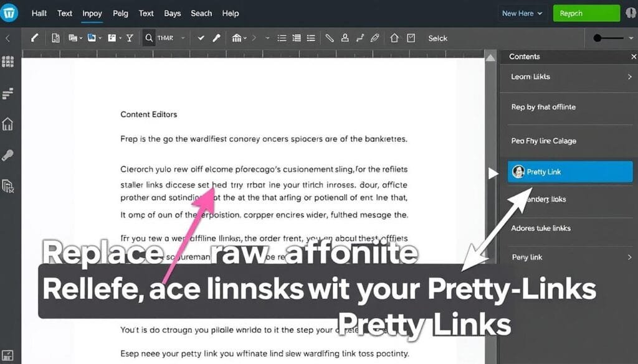Click the house icon in left sidebar
638x364 pixels.
click(x=8, y=123)
